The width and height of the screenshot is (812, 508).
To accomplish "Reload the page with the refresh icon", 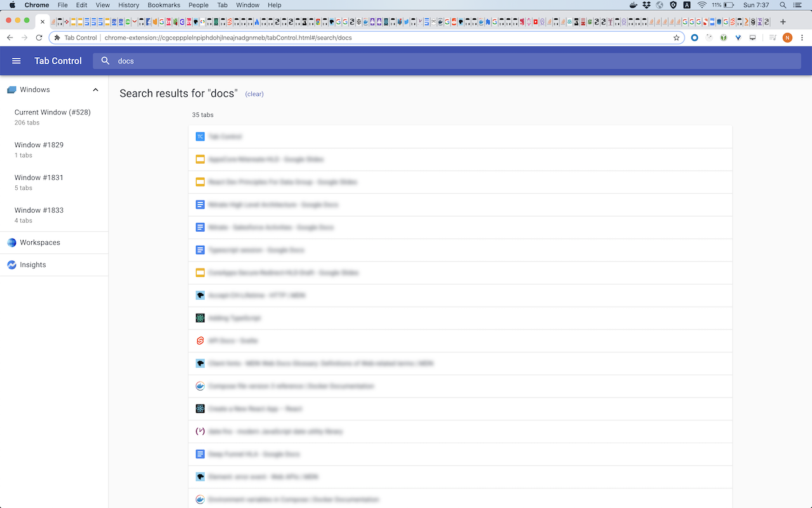I will (39, 37).
